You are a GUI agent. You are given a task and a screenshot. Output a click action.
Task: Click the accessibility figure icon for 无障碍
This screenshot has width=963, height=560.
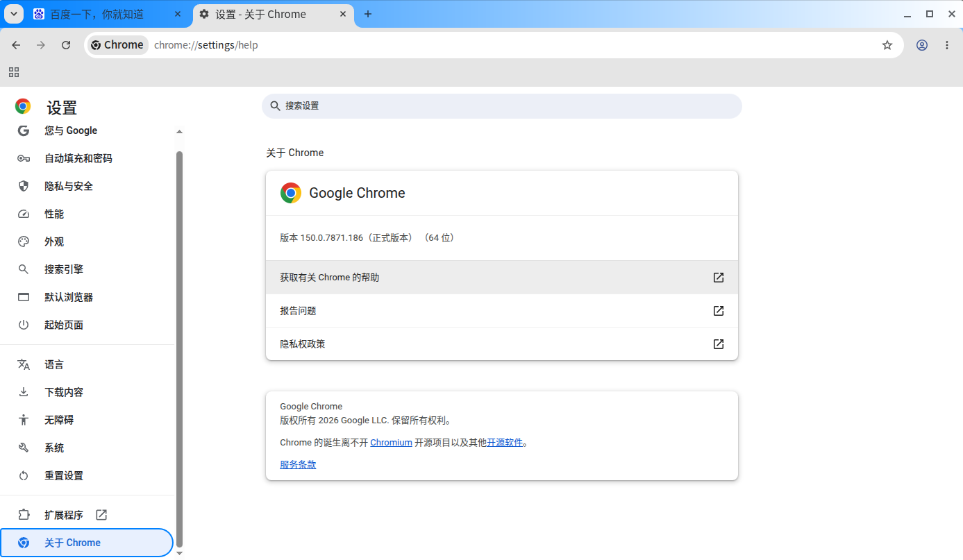click(x=24, y=420)
